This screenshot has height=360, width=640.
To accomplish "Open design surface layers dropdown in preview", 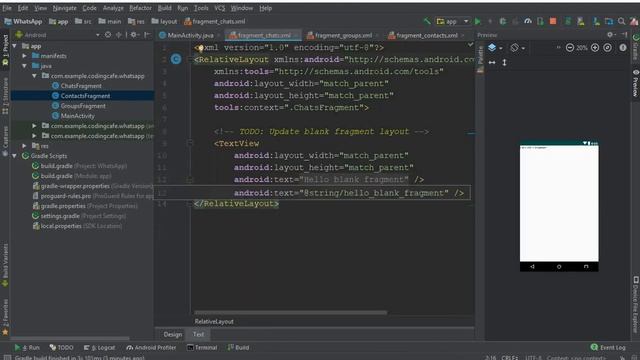I will click(x=495, y=48).
